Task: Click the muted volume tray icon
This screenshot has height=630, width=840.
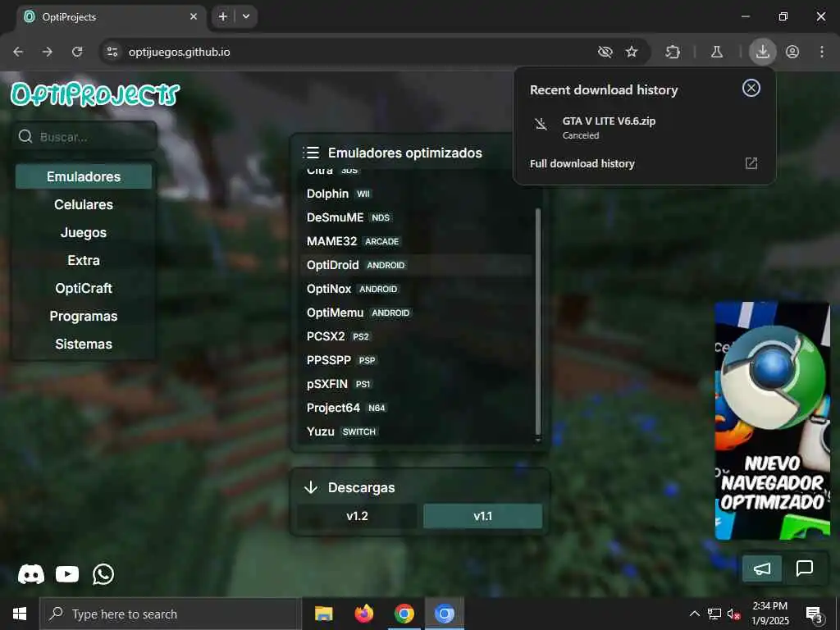Action: tap(733, 614)
